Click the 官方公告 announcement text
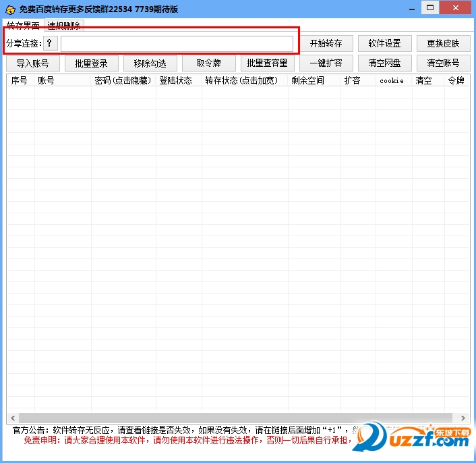Screen dimensions: 476x463 (185, 430)
